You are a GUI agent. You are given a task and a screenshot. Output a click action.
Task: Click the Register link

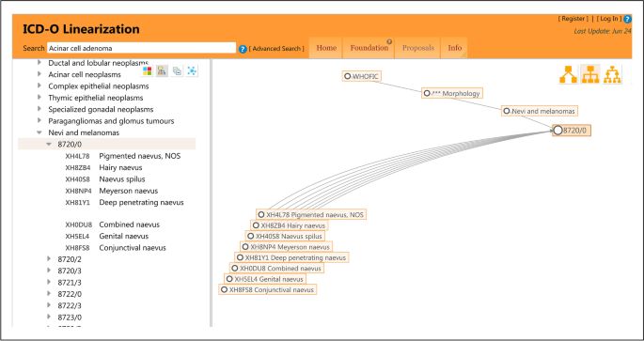[573, 19]
